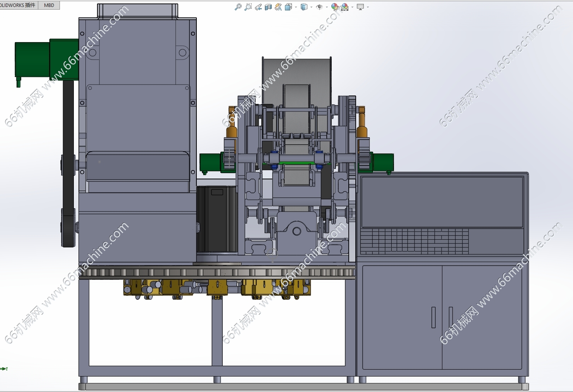Switch to the MBD tab
The height and width of the screenshot is (392, 573).
pos(49,5)
